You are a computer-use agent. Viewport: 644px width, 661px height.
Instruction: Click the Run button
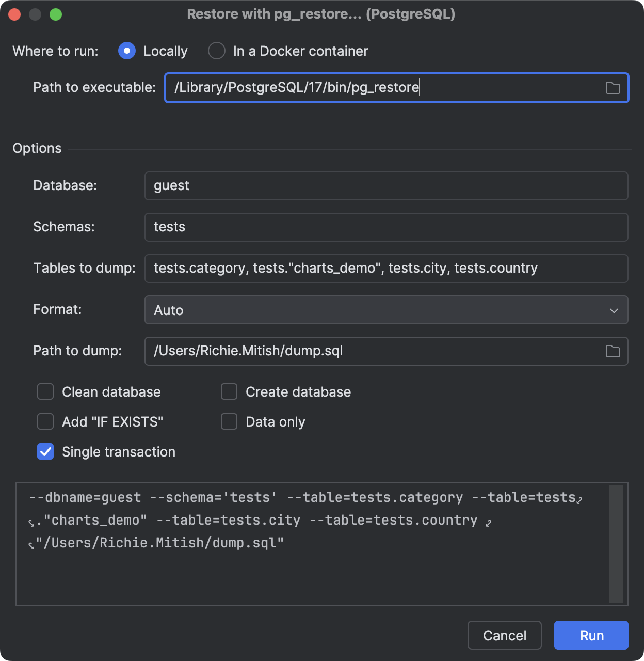pos(591,635)
